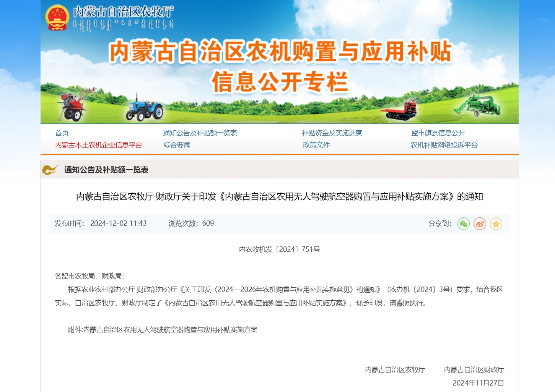Click the orange banner title 信息公开专栏
Image resolution: width=555 pixels, height=392 pixels.
click(x=279, y=82)
